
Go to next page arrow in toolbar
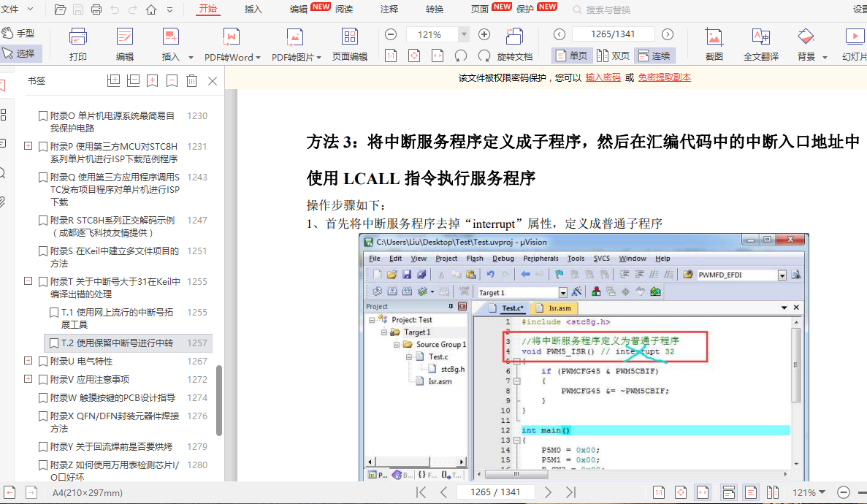coord(668,34)
